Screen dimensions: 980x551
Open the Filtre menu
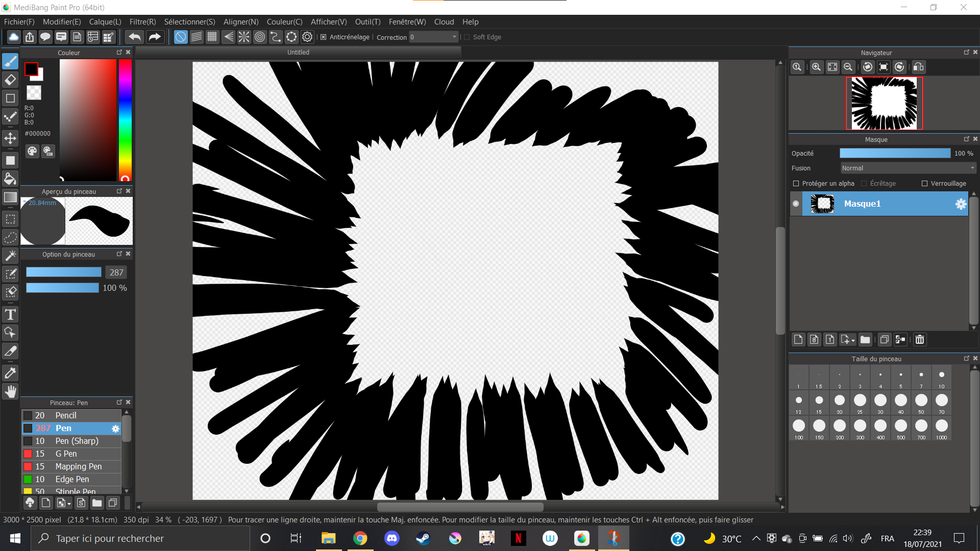[142, 22]
